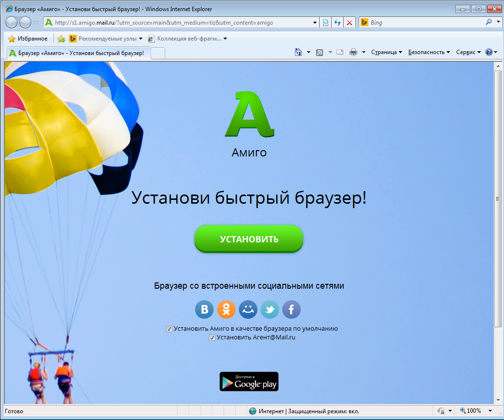504x420 pixels.
Task: Click the RSS feeds icon
Action: click(320, 52)
